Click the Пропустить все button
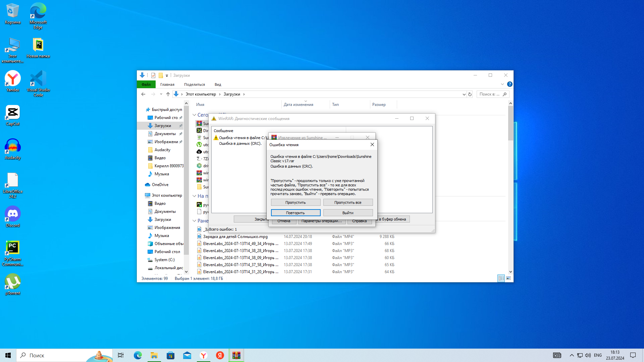This screenshot has height=362, width=644. [348, 202]
